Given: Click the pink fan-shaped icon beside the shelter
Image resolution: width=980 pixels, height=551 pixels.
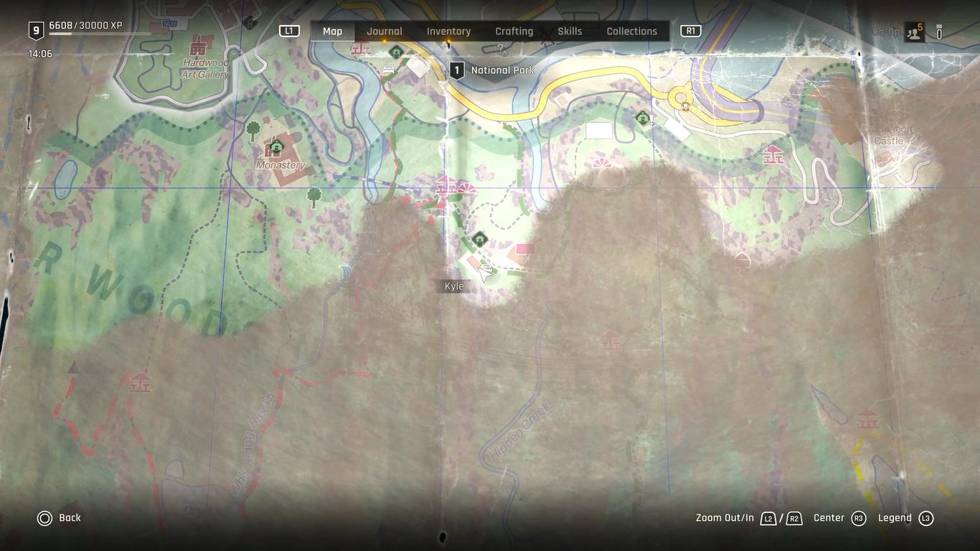Looking at the screenshot, I should [x=467, y=188].
